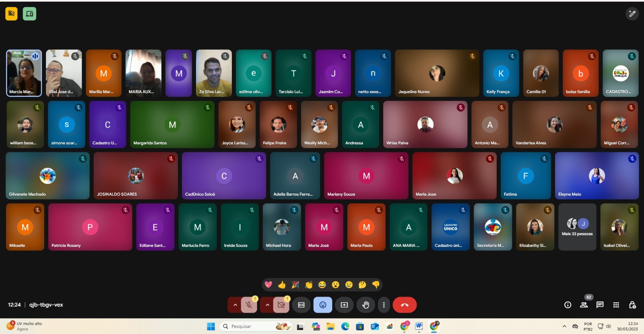Image resolution: width=644 pixels, height=334 pixels.
Task: Send the thumbs up emoji reaction
Action: tap(282, 285)
